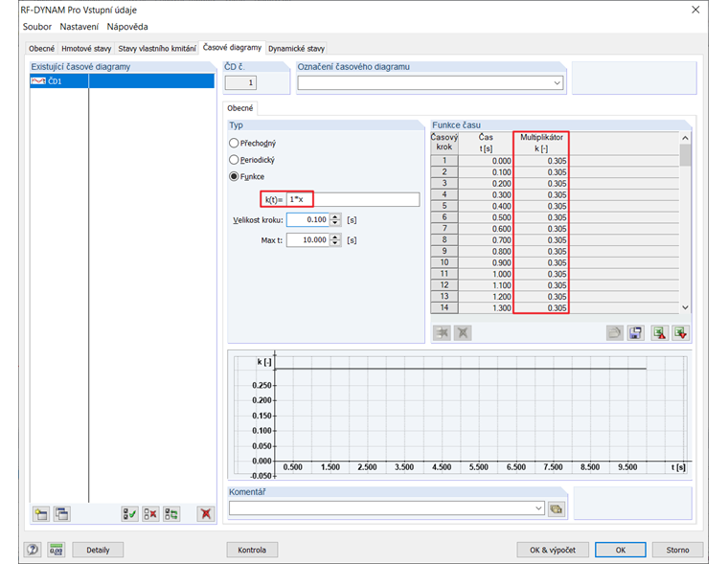Click the deselect-all red cross list icon
728x564 pixels.
[150, 514]
